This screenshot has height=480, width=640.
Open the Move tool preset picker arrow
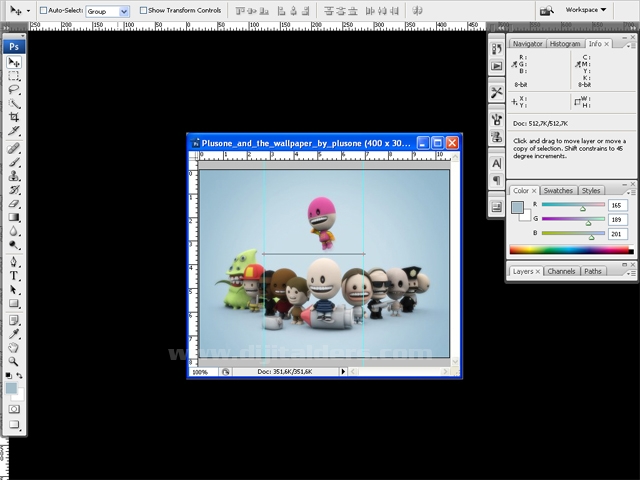[28, 11]
